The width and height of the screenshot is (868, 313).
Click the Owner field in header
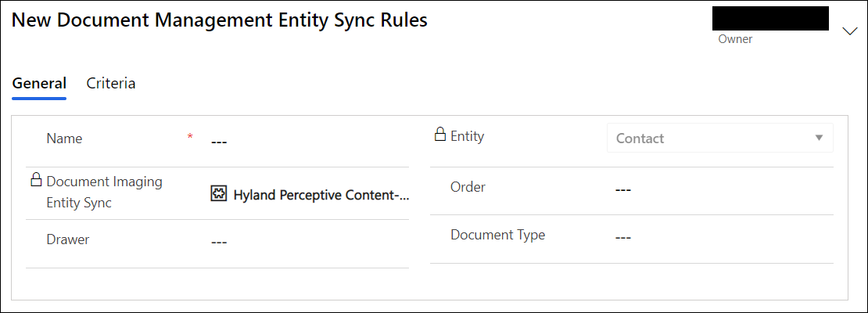tap(770, 24)
